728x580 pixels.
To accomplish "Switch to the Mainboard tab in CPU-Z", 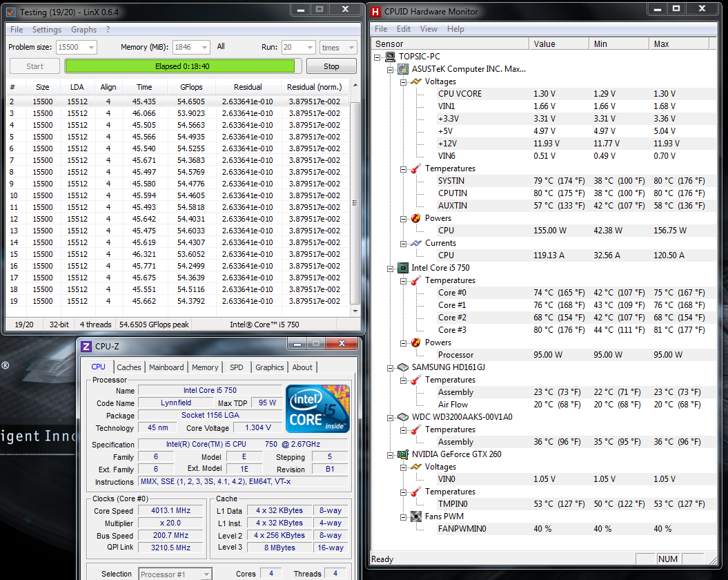I will coord(166,367).
